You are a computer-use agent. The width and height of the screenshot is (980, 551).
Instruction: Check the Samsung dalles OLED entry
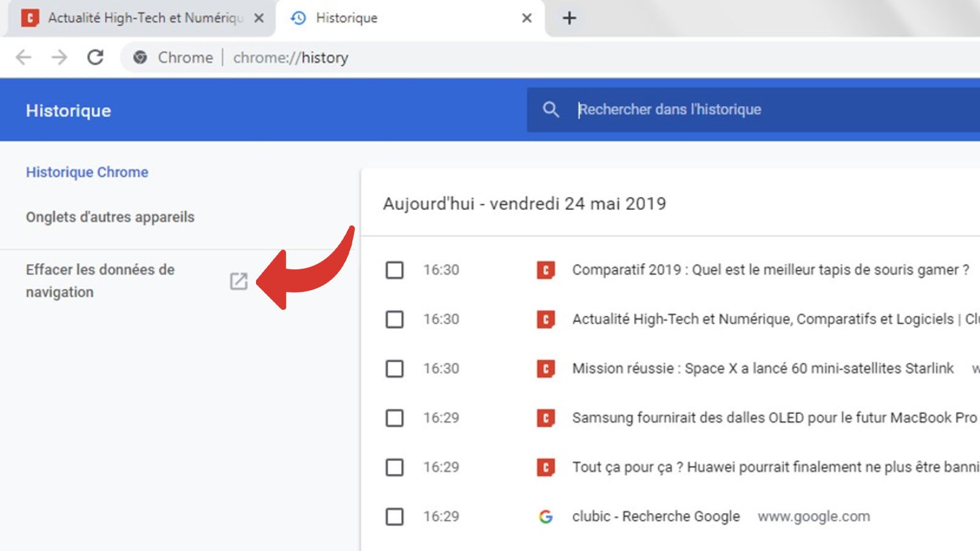tap(394, 418)
